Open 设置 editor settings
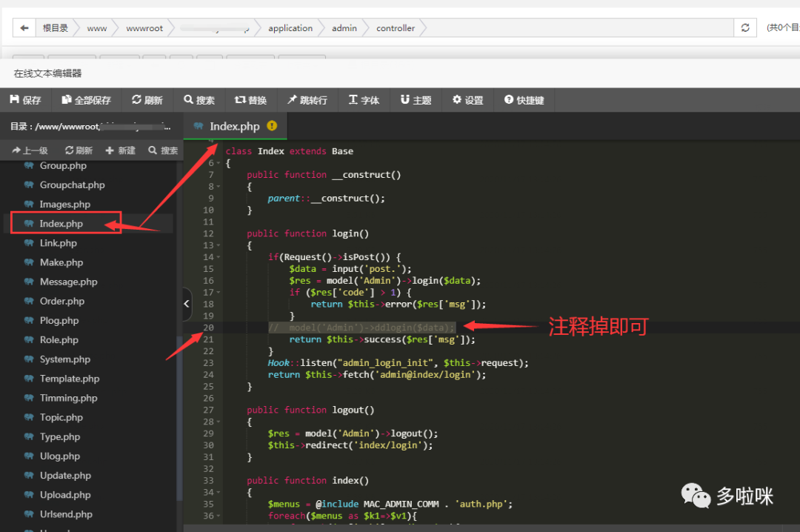This screenshot has width=800, height=532. [x=468, y=100]
